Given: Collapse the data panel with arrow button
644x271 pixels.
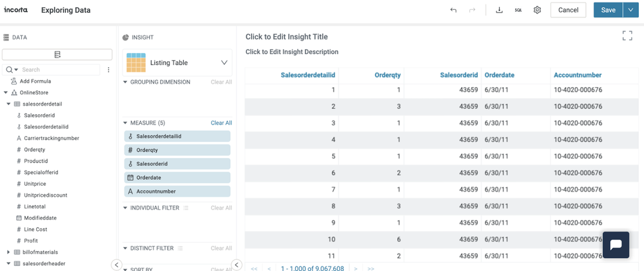Looking at the screenshot, I should (x=117, y=265).
